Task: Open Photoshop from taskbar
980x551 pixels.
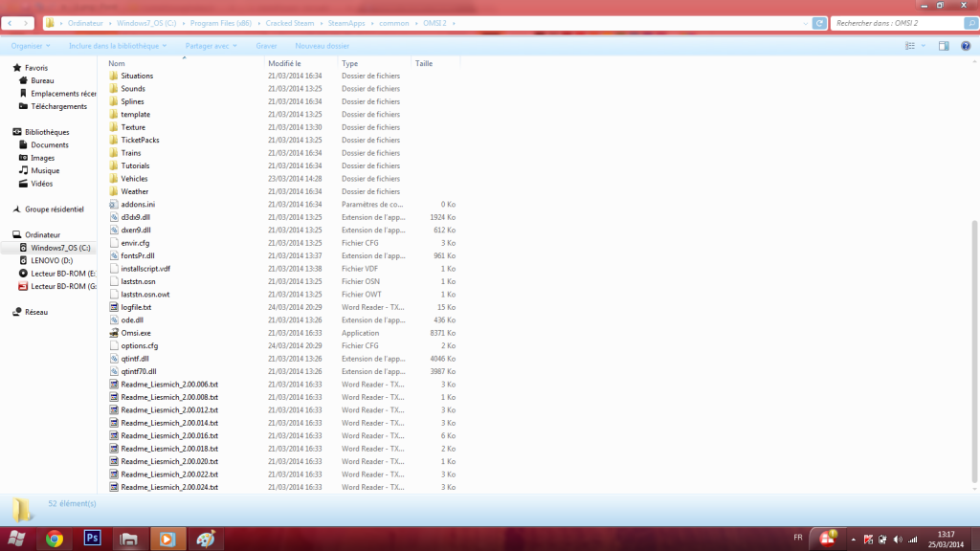Action: click(93, 538)
